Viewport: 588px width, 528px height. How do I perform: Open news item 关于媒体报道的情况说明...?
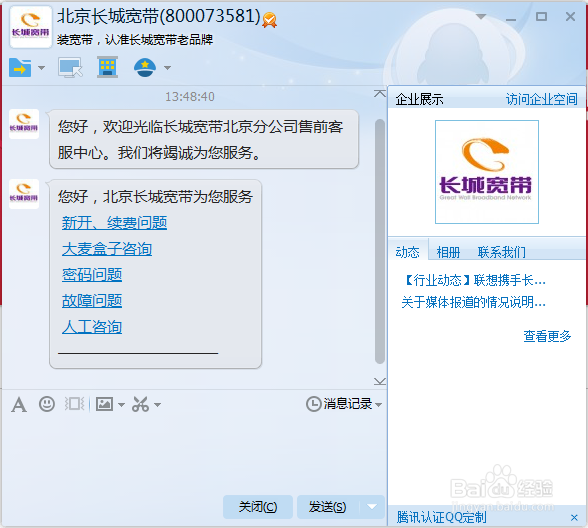474,302
